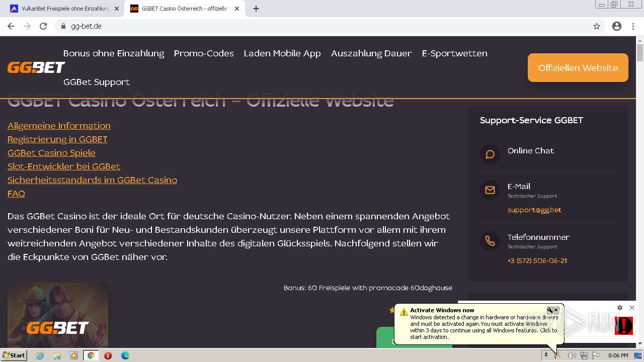Open the Opera taskbar icon
This screenshot has height=362, width=644.
pos(108,355)
